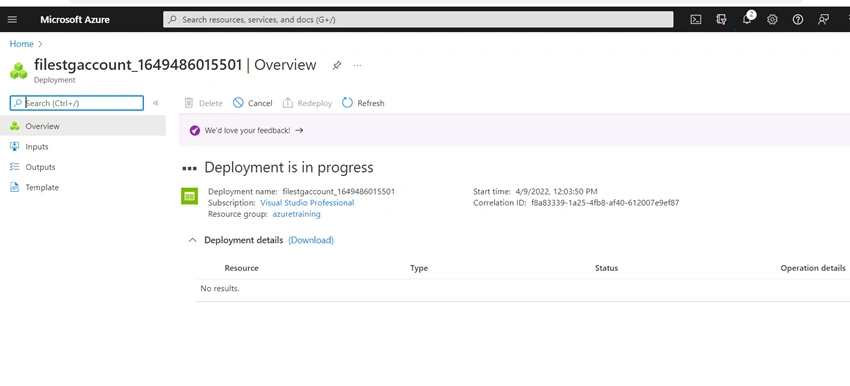Image resolution: width=850 pixels, height=386 pixels.
Task: Open portal settings gear
Action: 772,20
